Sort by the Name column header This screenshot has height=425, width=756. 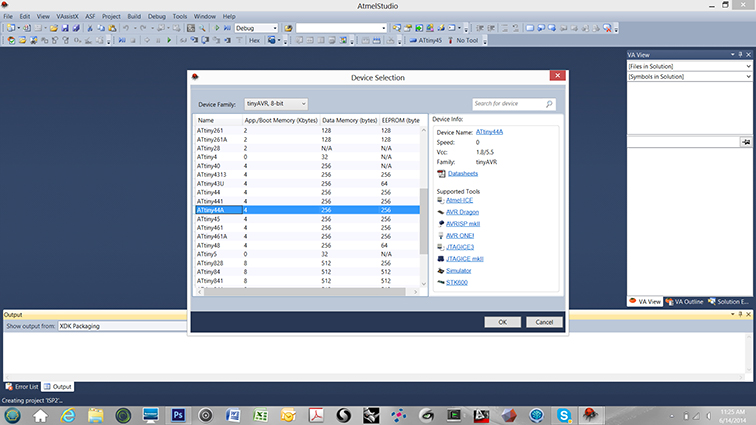click(x=218, y=120)
